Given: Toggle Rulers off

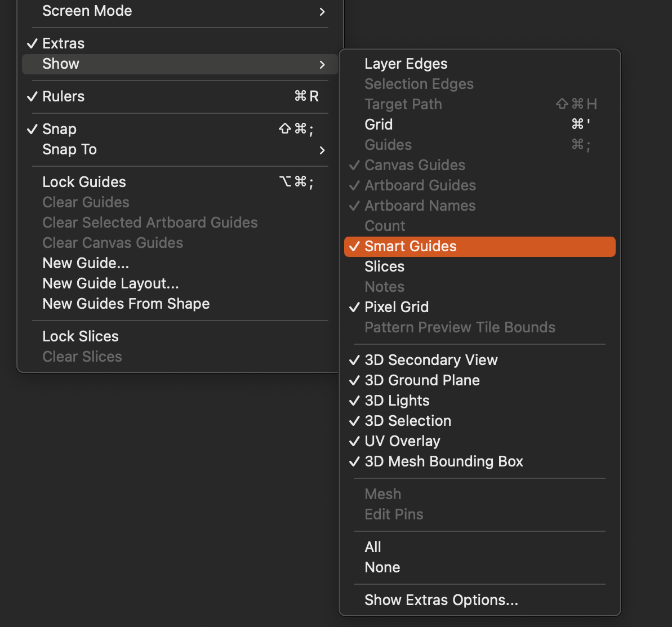Looking at the screenshot, I should coord(63,96).
